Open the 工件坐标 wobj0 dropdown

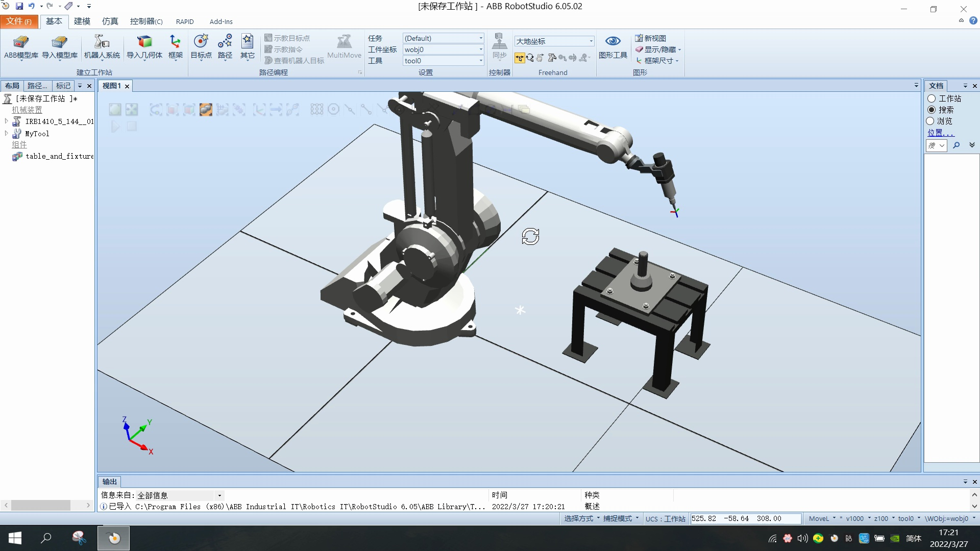480,49
